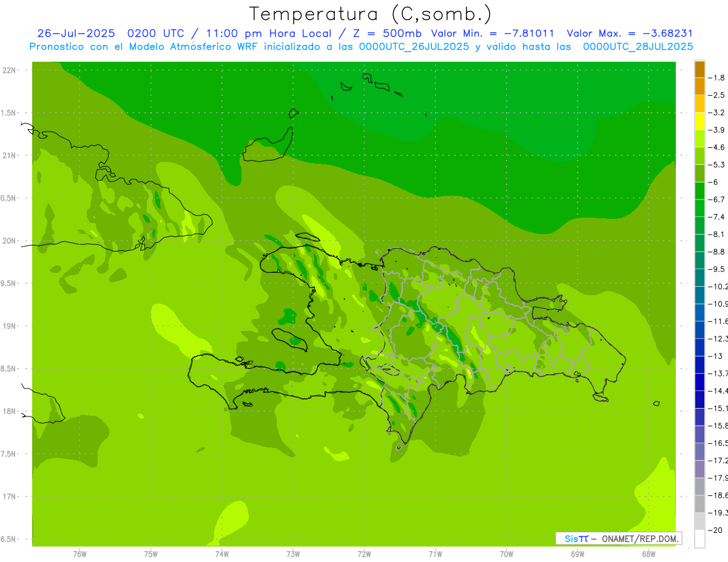Select the dark orange swatch above -1.8
Image resolution: width=728 pixels, height=562 pixels.
pyautogui.click(x=699, y=70)
